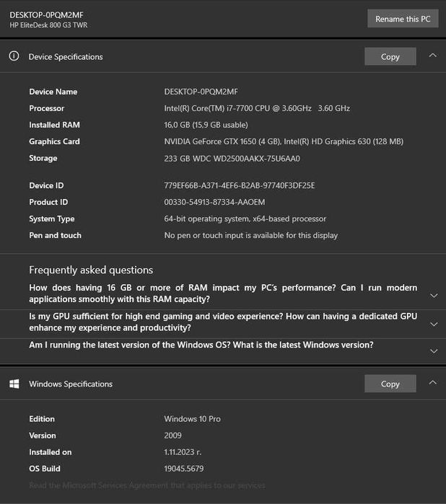446x504 pixels.
Task: Expand the 16 GB RAM performance question
Action: (x=433, y=295)
